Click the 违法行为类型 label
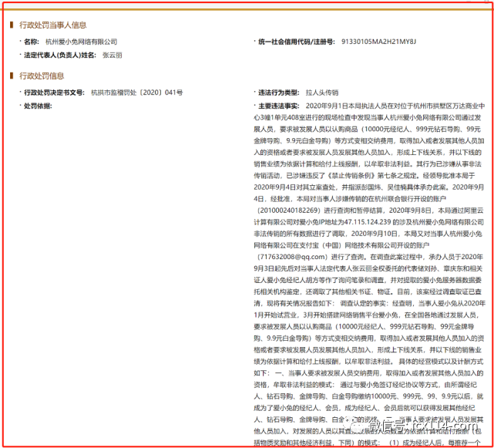 278,93
